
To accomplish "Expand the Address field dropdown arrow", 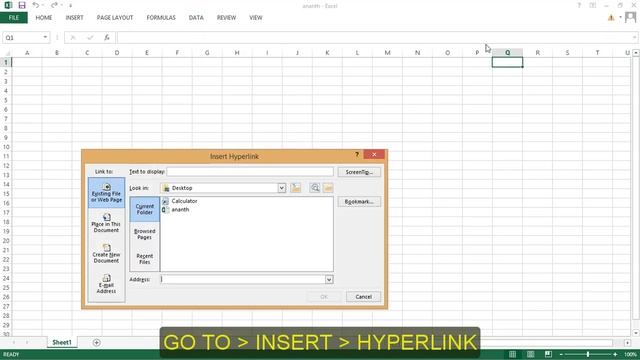I will pos(329,280).
